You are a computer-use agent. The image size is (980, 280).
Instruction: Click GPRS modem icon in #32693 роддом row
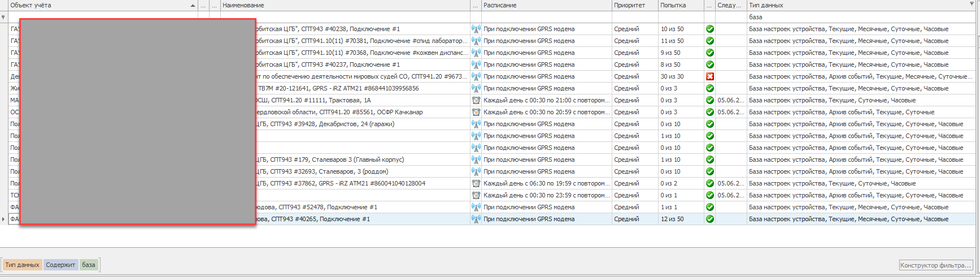476,171
